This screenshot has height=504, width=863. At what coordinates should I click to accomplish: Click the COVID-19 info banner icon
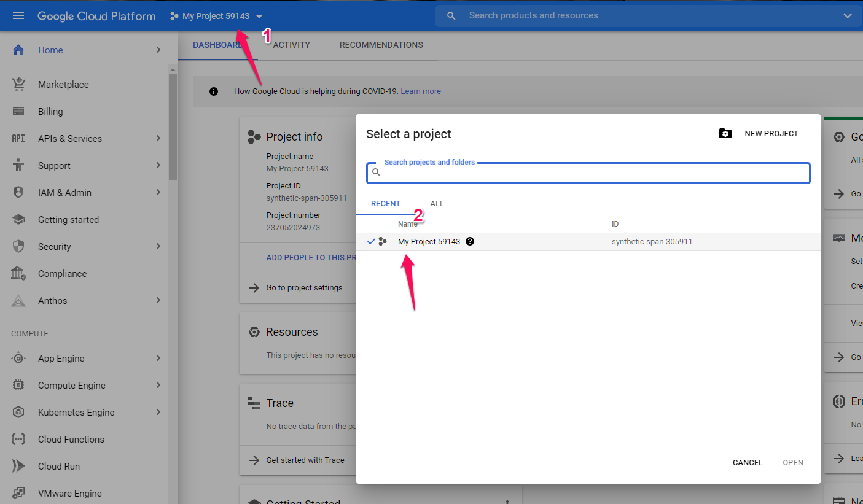pos(214,91)
